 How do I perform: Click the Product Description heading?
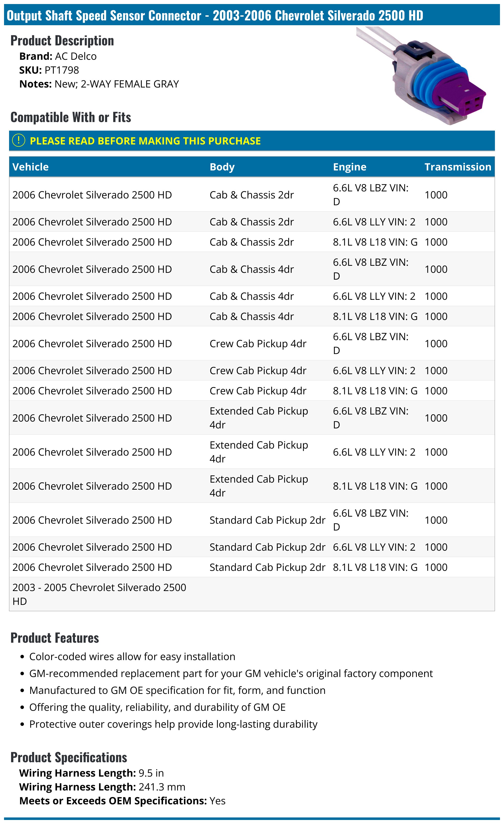point(62,40)
